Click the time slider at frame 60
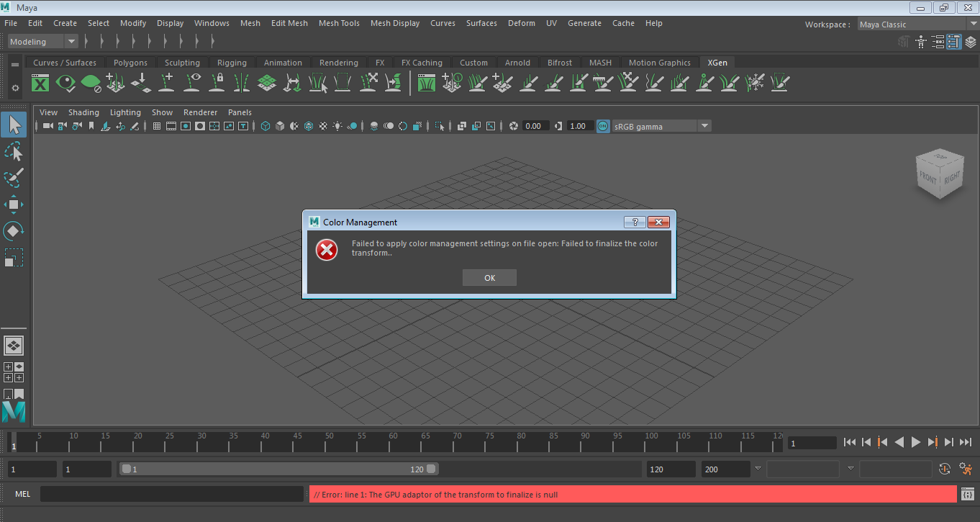This screenshot has height=522, width=980. click(x=393, y=442)
